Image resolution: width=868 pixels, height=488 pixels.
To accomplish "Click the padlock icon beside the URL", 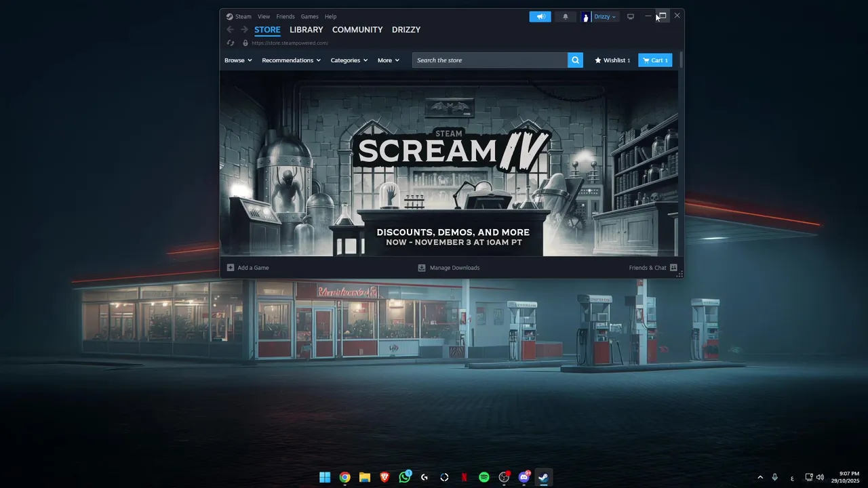I will [245, 43].
